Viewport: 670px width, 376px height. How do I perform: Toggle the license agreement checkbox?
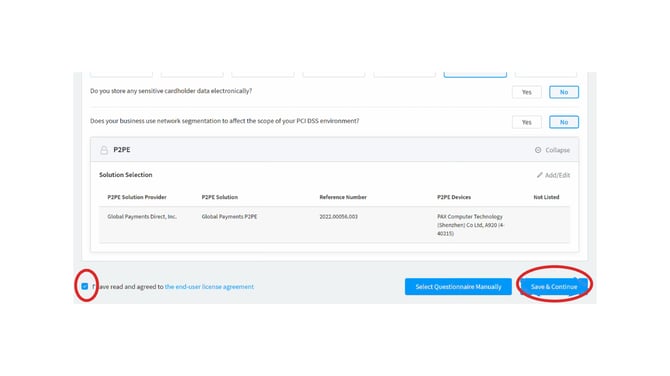85,286
